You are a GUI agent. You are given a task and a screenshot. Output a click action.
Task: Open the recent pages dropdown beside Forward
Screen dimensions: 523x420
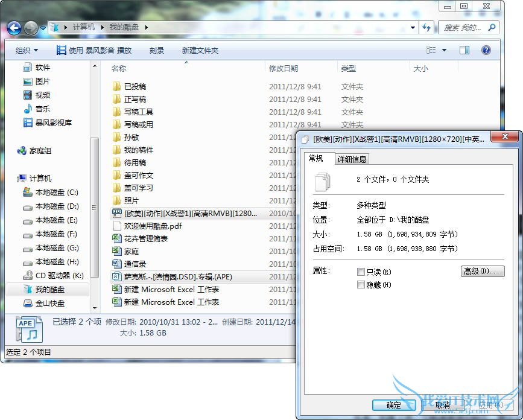coord(43,28)
